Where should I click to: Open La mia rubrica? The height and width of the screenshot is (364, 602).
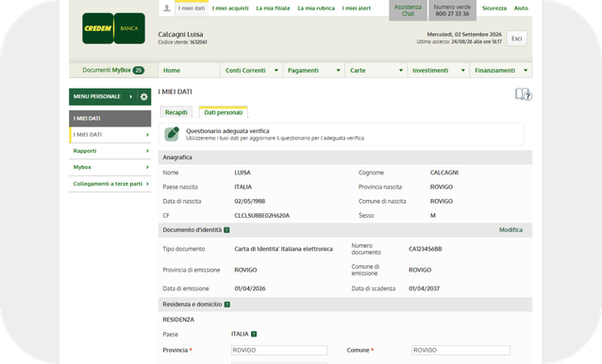pos(316,8)
